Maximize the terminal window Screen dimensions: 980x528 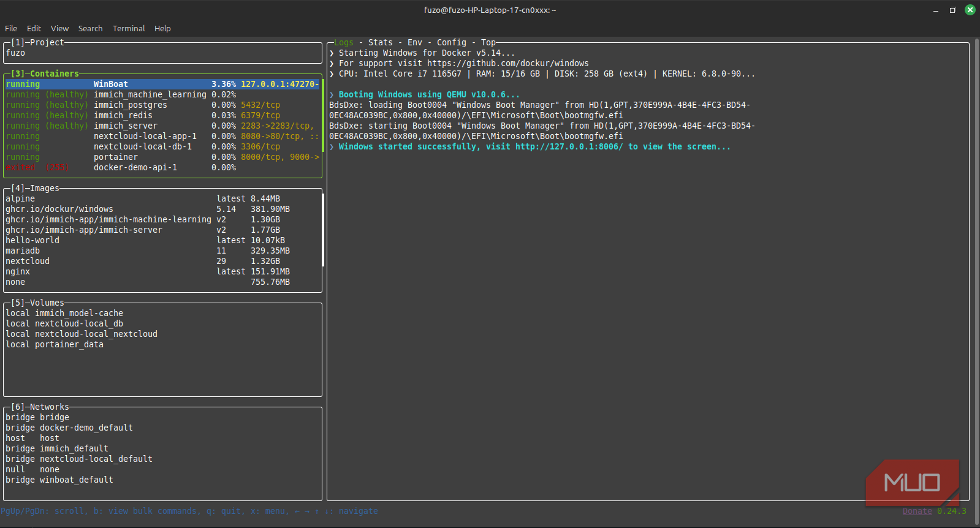coord(952,10)
